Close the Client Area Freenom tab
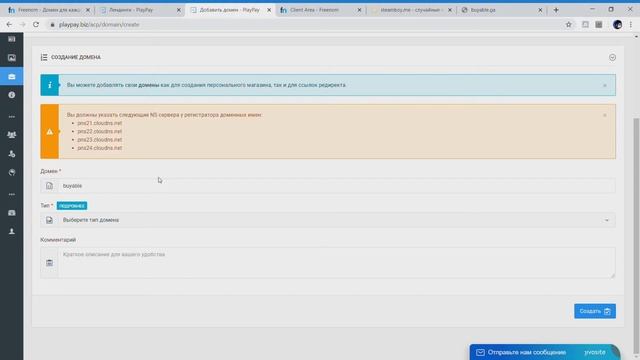This screenshot has width=640, height=360. [359, 10]
